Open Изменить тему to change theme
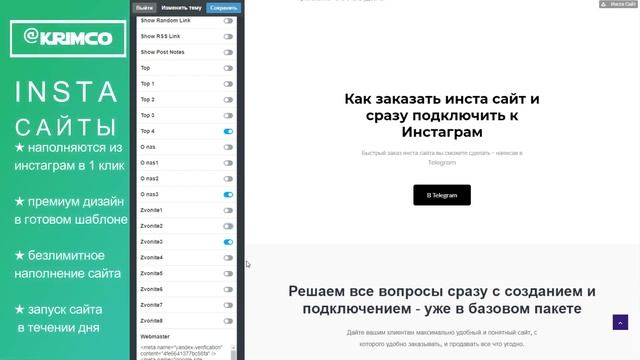 click(x=181, y=8)
